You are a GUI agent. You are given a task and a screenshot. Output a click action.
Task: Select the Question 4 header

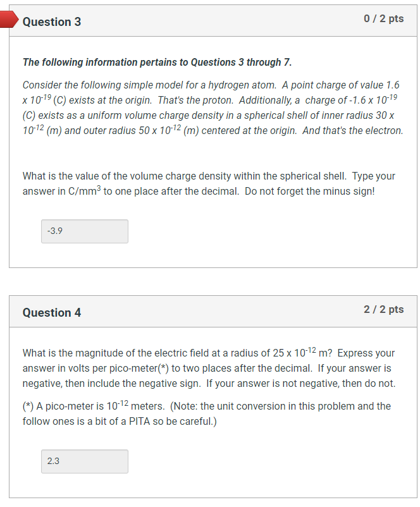pos(52,312)
